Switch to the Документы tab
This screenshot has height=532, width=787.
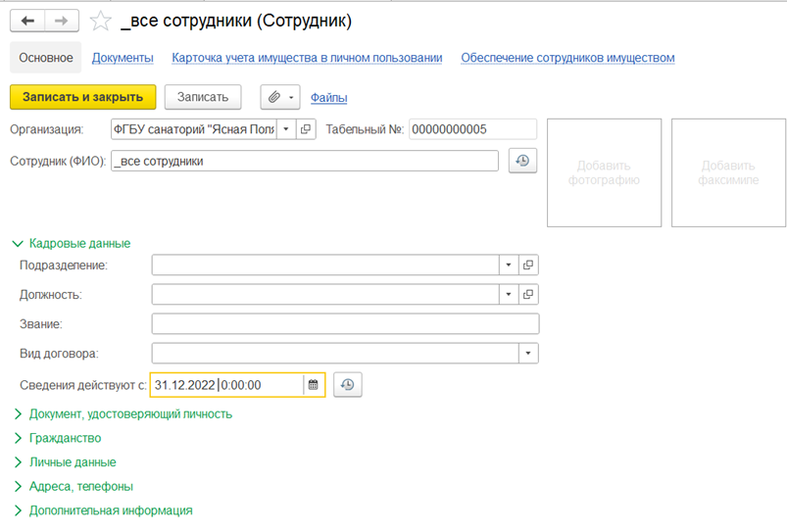point(123,58)
